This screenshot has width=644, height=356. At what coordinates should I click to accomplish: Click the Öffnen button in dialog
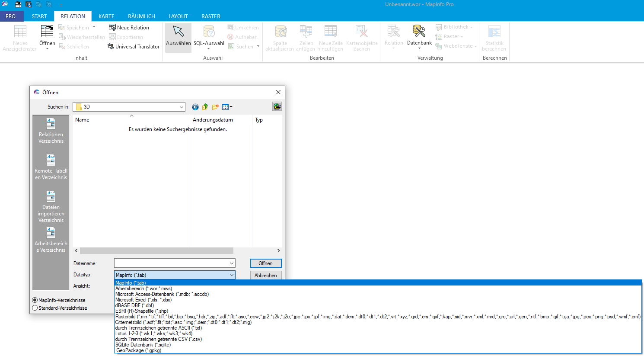[266, 263]
